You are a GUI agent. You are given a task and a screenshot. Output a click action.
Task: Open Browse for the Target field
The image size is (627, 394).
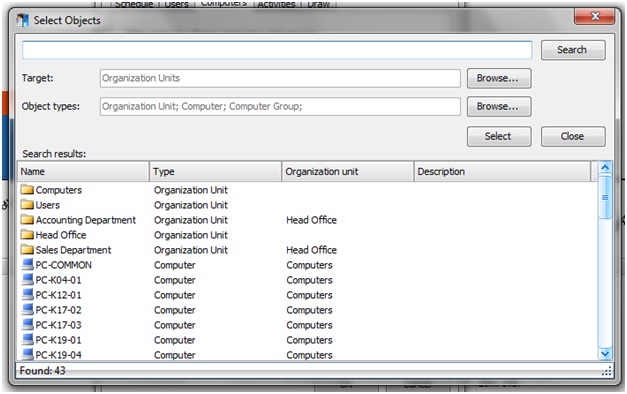click(x=499, y=78)
